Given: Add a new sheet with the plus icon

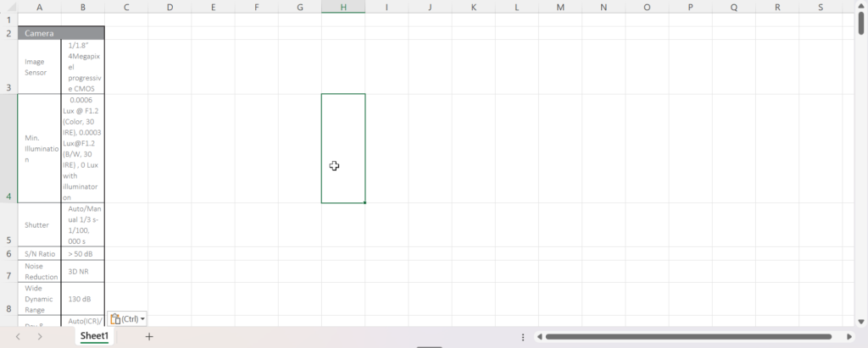Looking at the screenshot, I should click(x=149, y=337).
